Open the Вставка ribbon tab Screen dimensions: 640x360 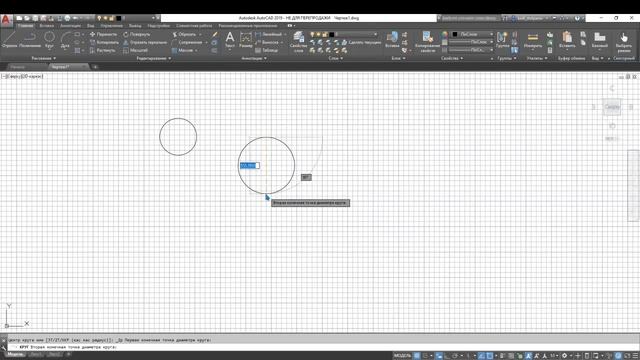coord(47,26)
